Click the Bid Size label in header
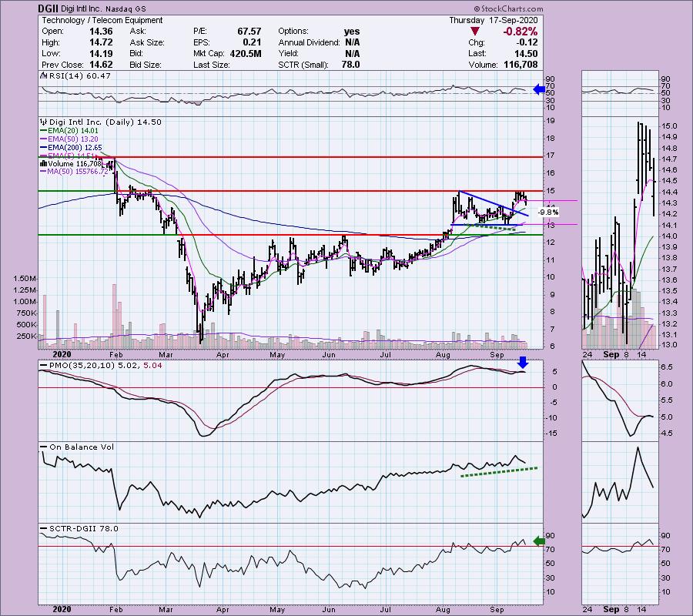Screen dimensions: 693x616 click(146, 65)
